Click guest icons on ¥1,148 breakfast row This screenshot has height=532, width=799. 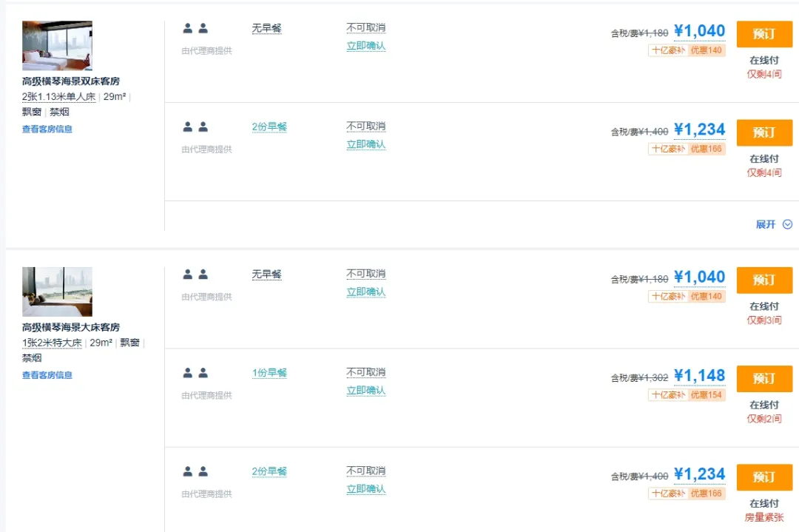coord(195,373)
